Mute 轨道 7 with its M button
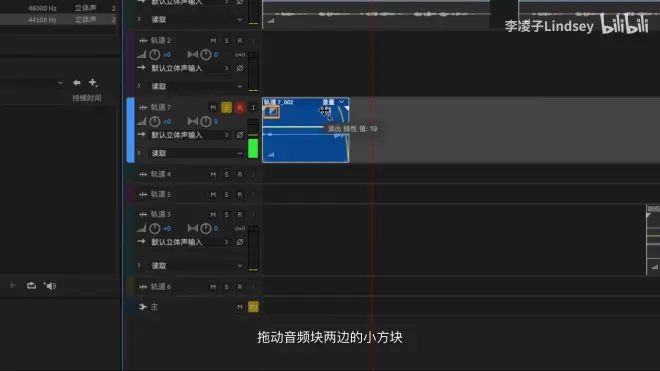Screen dimensions: 660x371 click(213, 107)
